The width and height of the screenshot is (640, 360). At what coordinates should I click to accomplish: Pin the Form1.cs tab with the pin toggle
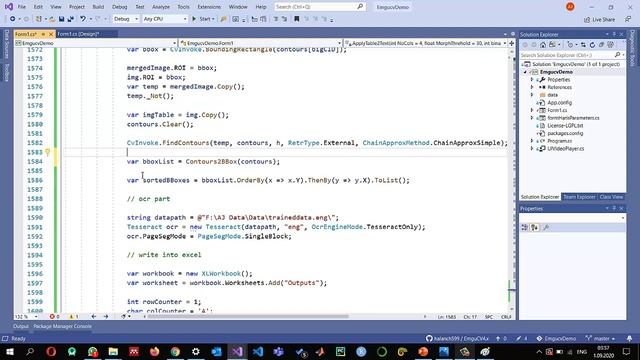(43, 34)
